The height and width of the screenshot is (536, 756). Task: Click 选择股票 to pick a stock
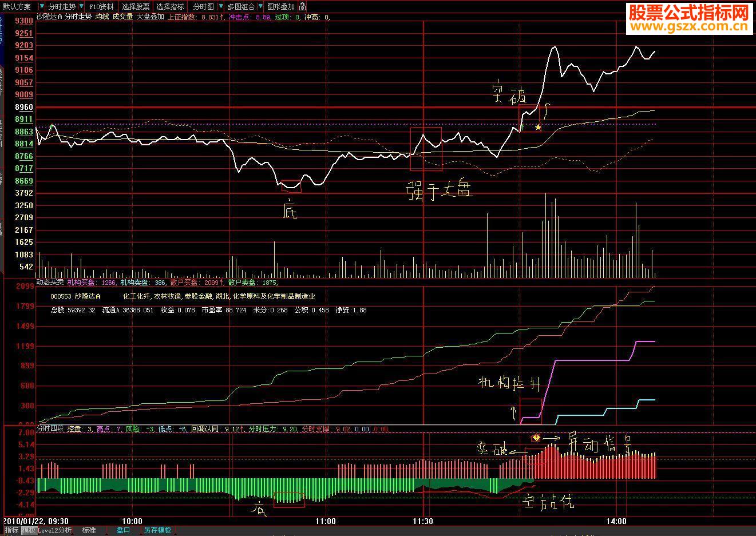136,7
